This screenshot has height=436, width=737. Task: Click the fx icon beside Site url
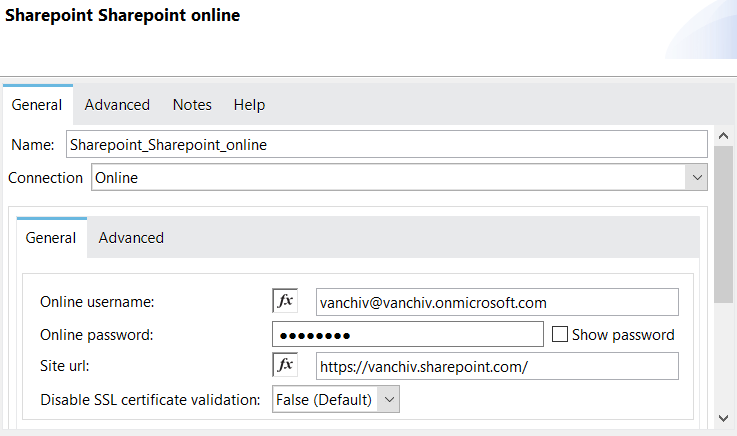[285, 365]
